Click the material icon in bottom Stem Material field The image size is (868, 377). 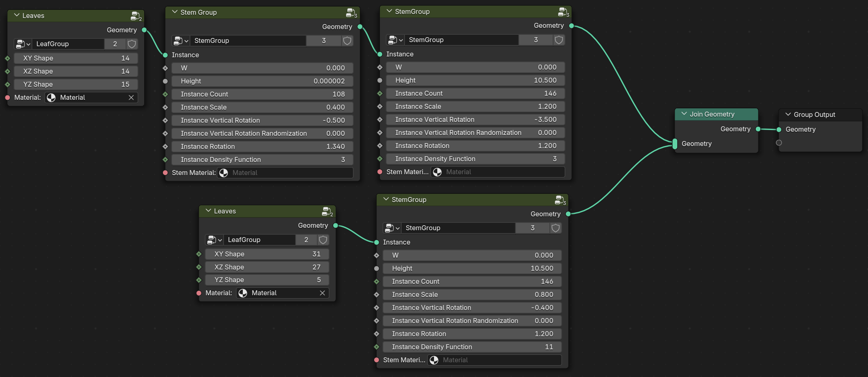[434, 360]
